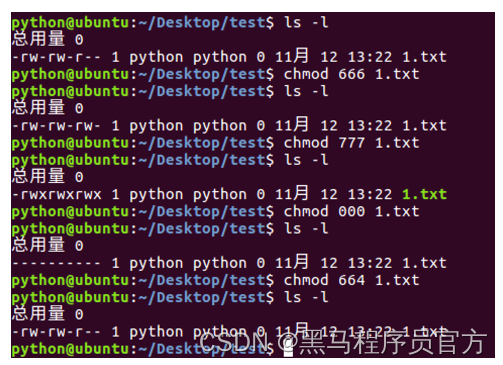
Task: Click python@ubuntu prompt on the chmod 000 line
Action: pyautogui.click(x=70, y=212)
